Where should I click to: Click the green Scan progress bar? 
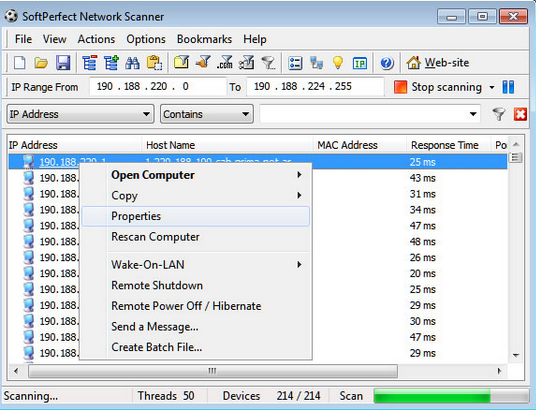[x=451, y=396]
